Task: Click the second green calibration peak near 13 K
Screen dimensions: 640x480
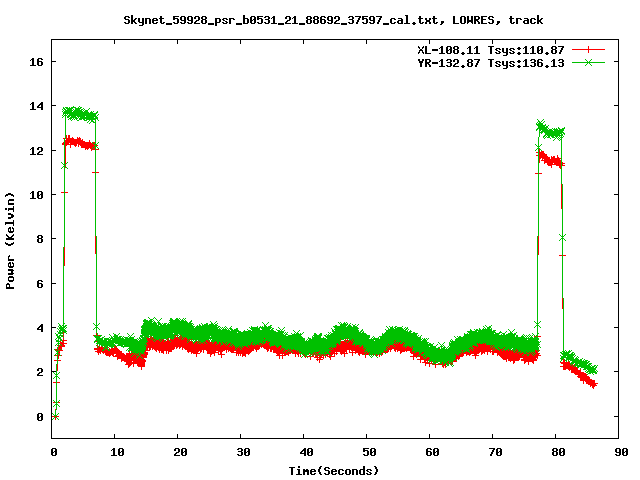Action: click(x=551, y=130)
